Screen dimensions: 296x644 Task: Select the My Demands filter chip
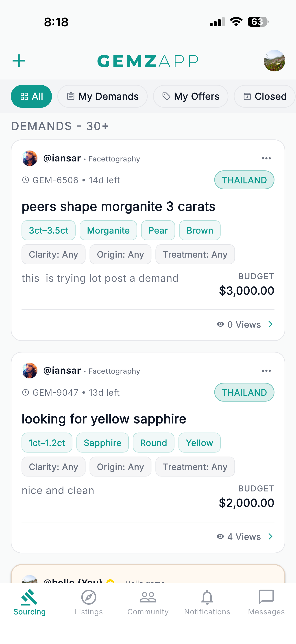pos(102,96)
